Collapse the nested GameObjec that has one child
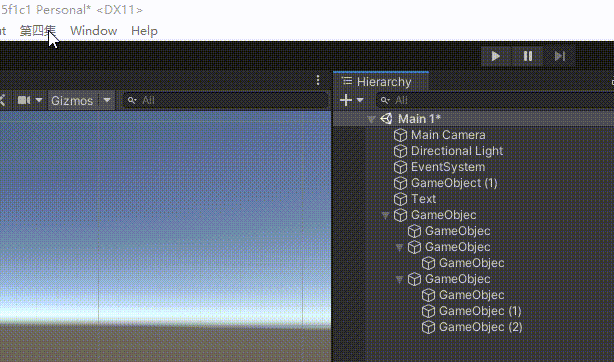Viewport: 614px width, 362px height. pyautogui.click(x=399, y=248)
